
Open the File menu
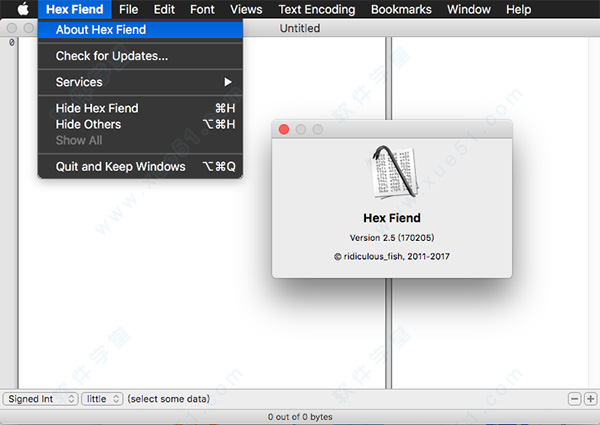click(x=128, y=9)
